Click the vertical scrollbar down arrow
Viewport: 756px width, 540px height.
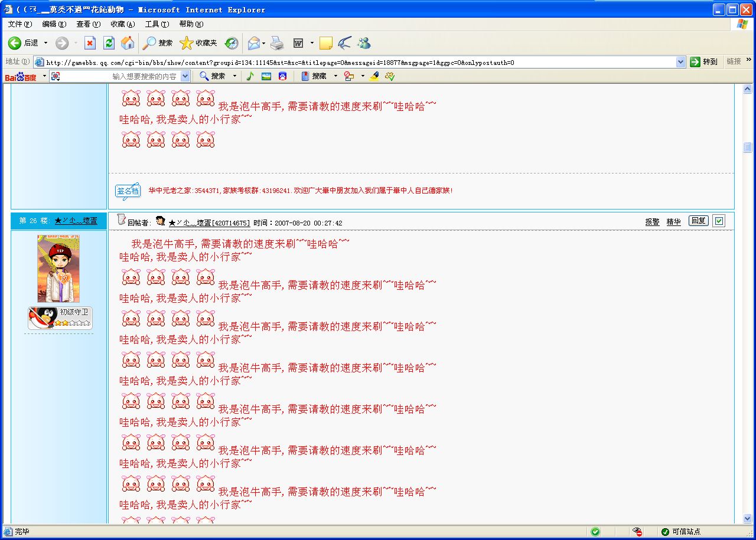747,518
